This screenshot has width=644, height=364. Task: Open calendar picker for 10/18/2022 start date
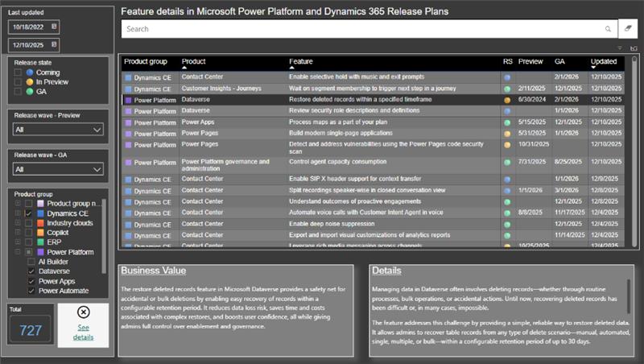coord(54,27)
